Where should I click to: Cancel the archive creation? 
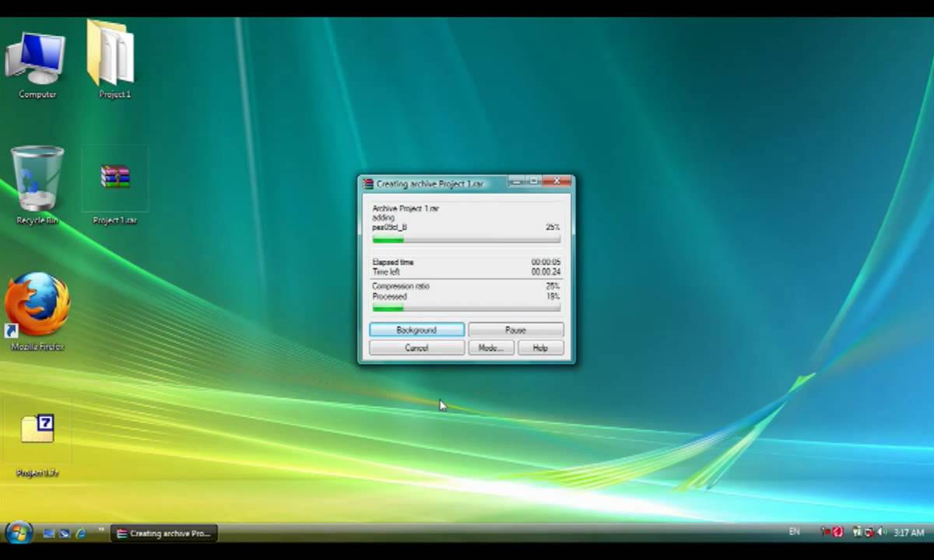tap(416, 348)
